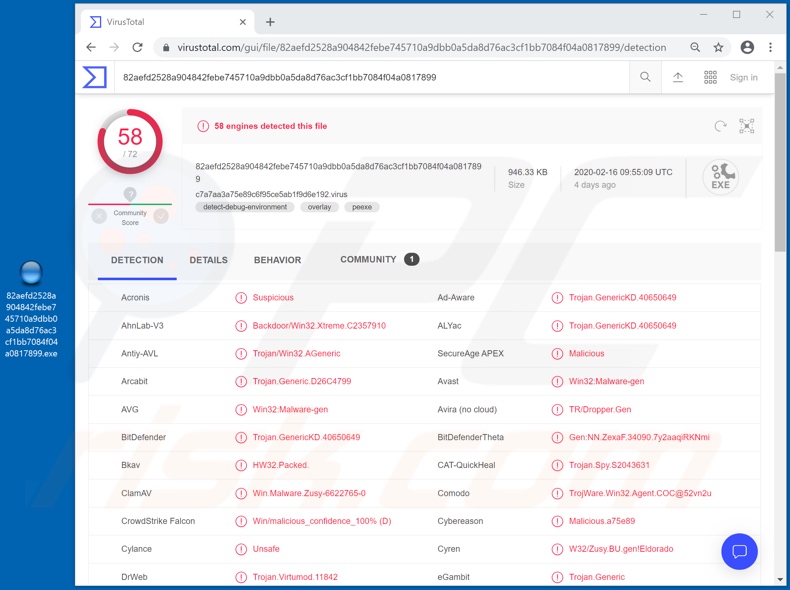Click the TR/Dropper.Gen detection text
This screenshot has height=590, width=790.
[x=600, y=409]
